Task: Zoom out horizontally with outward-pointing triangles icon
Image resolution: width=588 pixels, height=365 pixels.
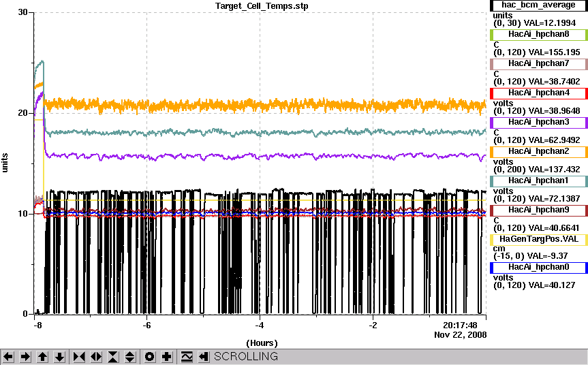Action: [96, 356]
